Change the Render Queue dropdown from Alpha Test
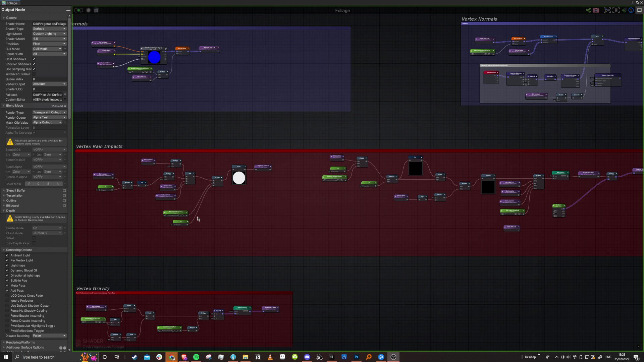Screen dimensions: 644x362 point(49,117)
